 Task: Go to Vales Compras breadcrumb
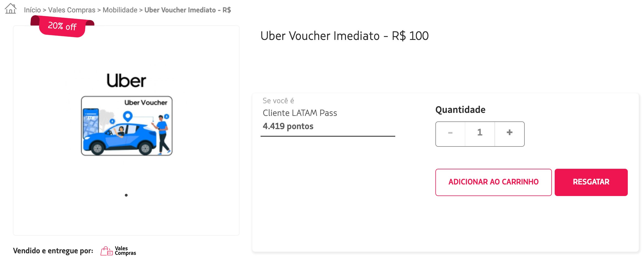[x=71, y=10]
